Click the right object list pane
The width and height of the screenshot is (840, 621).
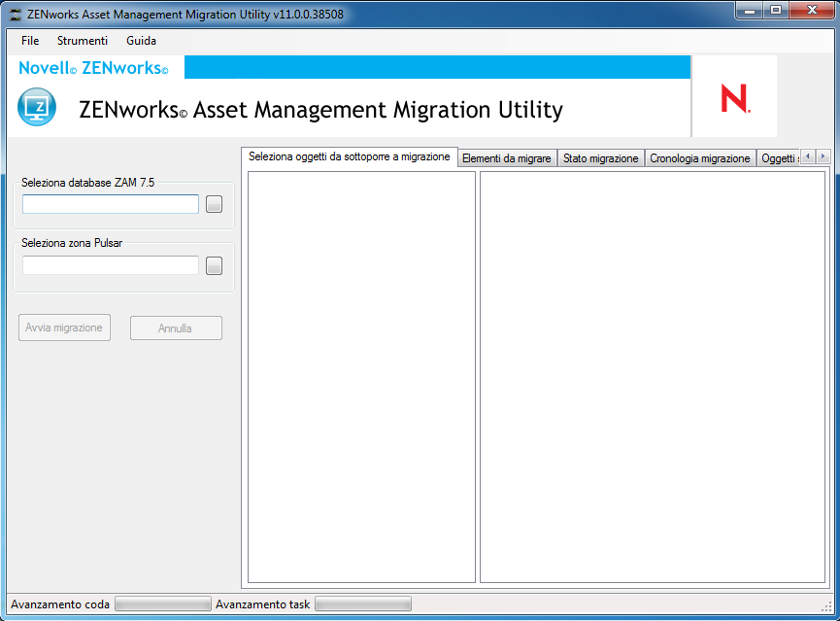click(653, 377)
